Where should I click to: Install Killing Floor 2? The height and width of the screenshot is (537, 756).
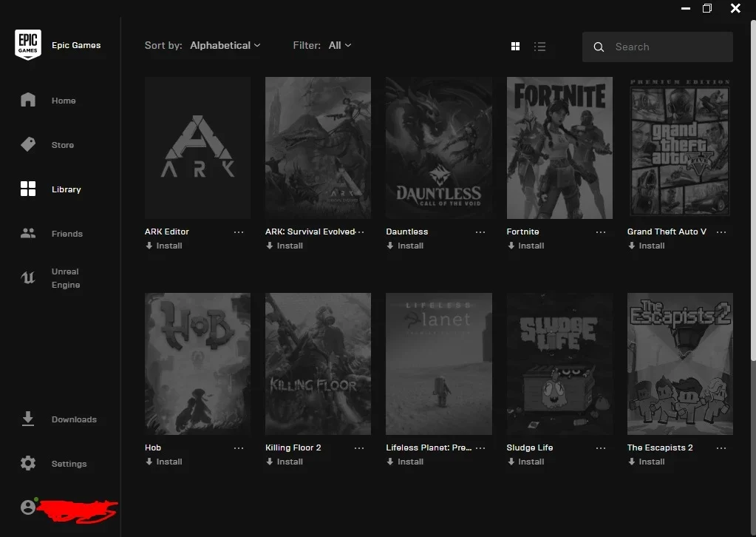(285, 462)
